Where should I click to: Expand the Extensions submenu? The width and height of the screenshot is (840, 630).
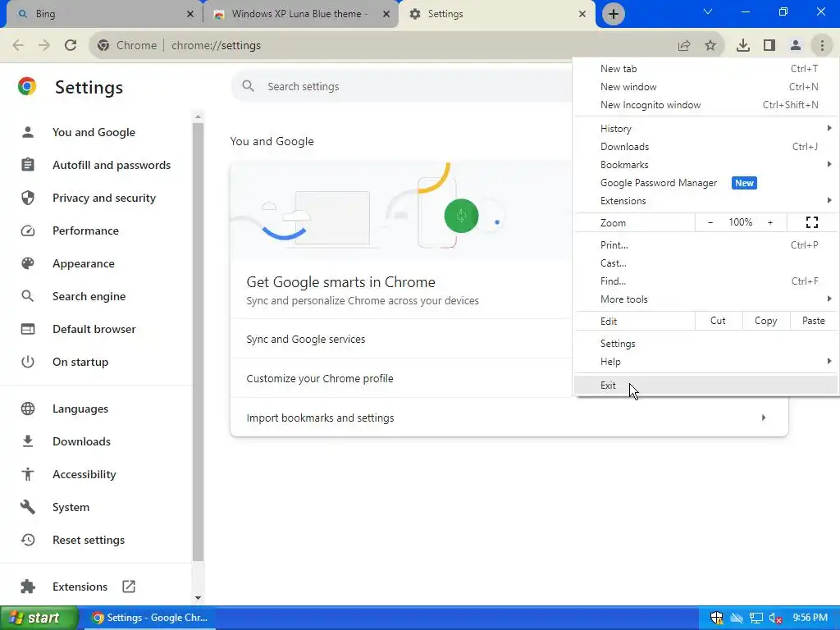coord(706,201)
